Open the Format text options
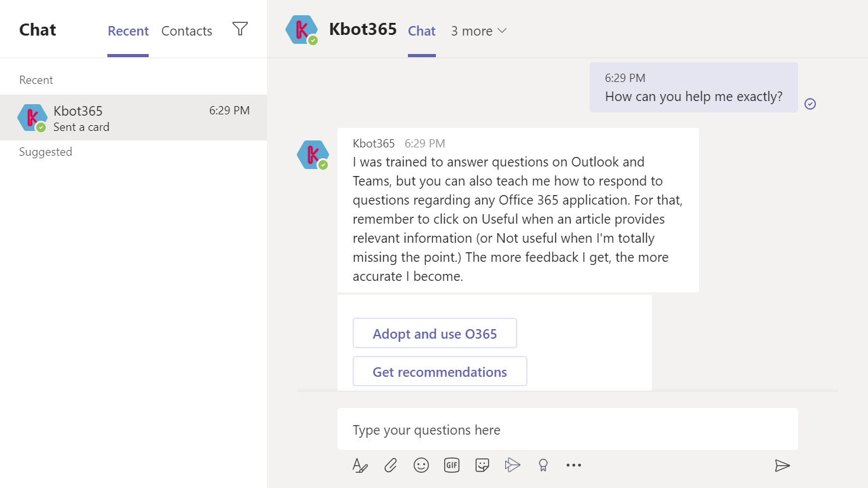868x488 pixels. (x=360, y=465)
